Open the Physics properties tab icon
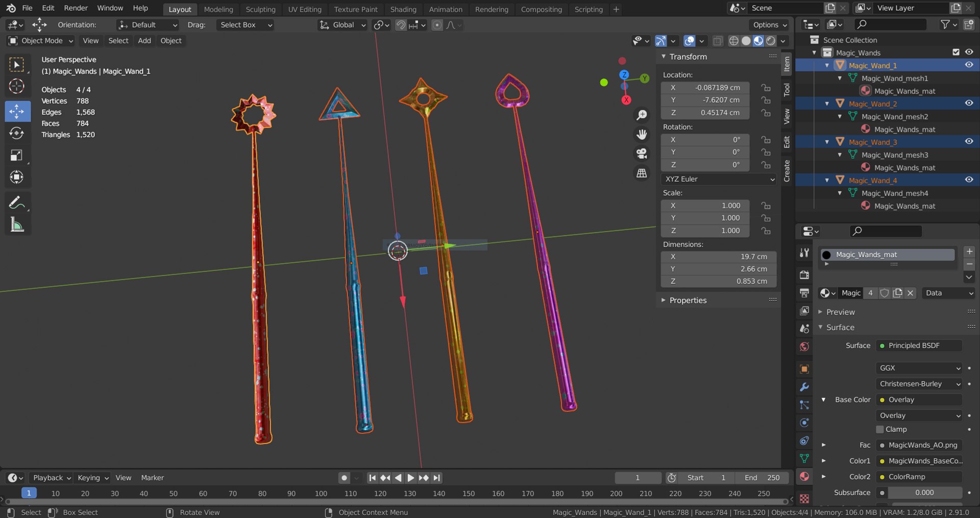The height and width of the screenshot is (518, 980). pos(804,423)
